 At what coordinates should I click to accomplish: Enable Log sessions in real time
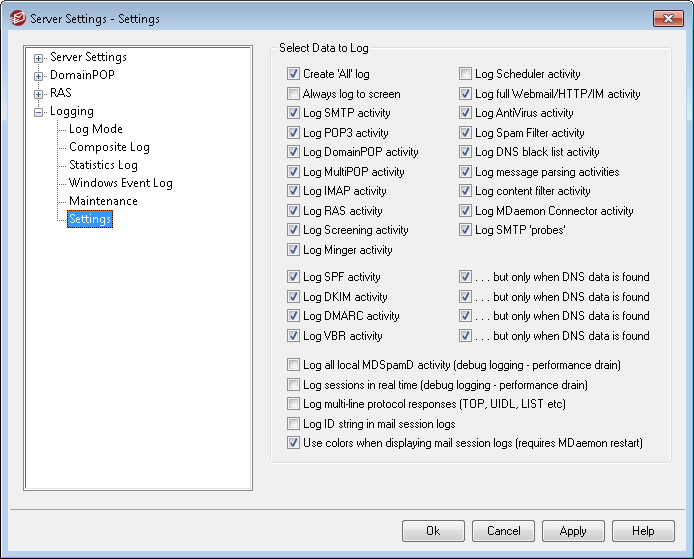tap(293, 385)
